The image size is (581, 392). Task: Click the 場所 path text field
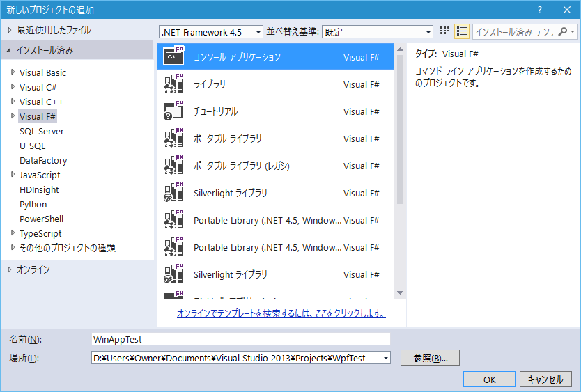(236, 358)
